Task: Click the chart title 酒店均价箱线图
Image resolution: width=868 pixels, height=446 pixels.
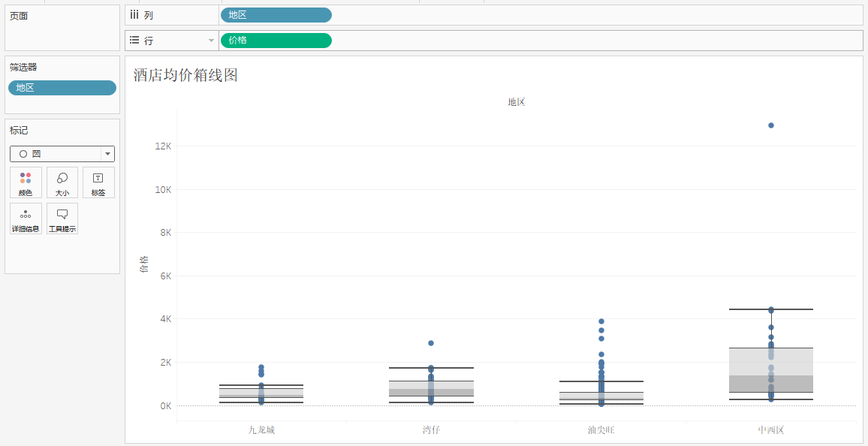Action: tap(185, 75)
